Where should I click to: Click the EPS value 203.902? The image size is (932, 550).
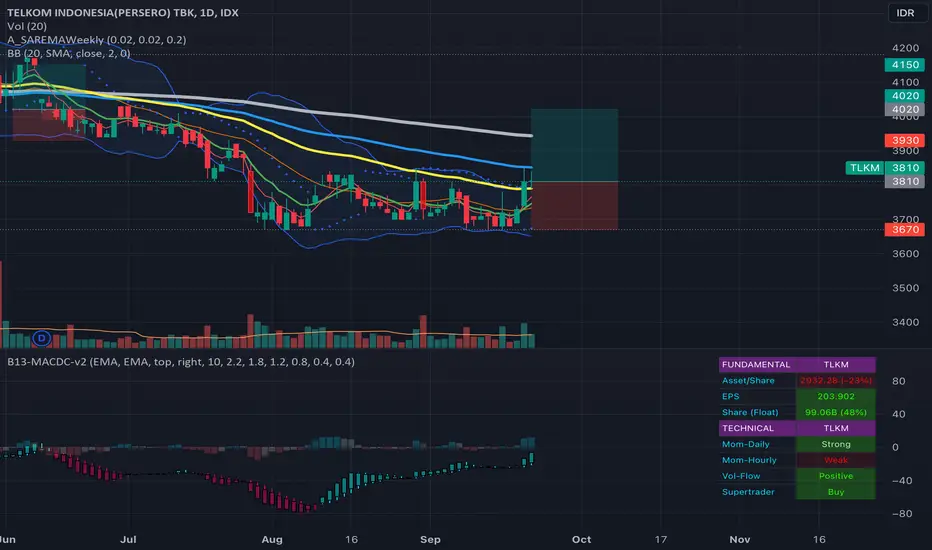(x=836, y=397)
